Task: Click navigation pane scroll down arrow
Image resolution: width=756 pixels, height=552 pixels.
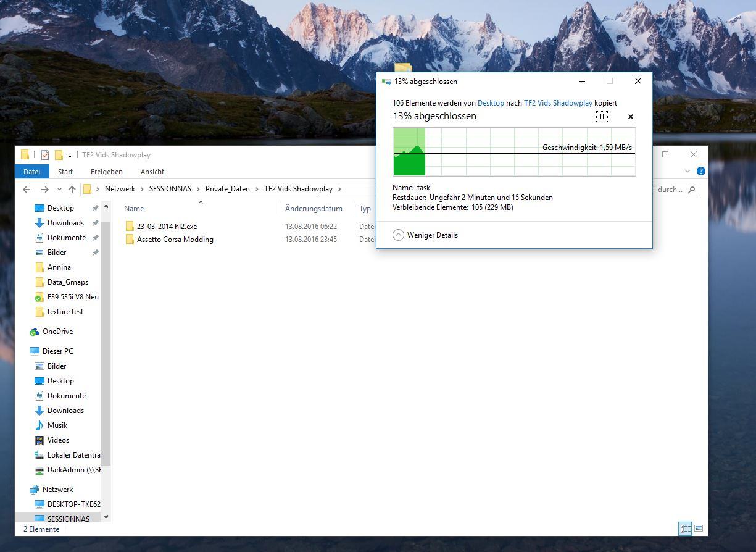Action: pos(106,517)
